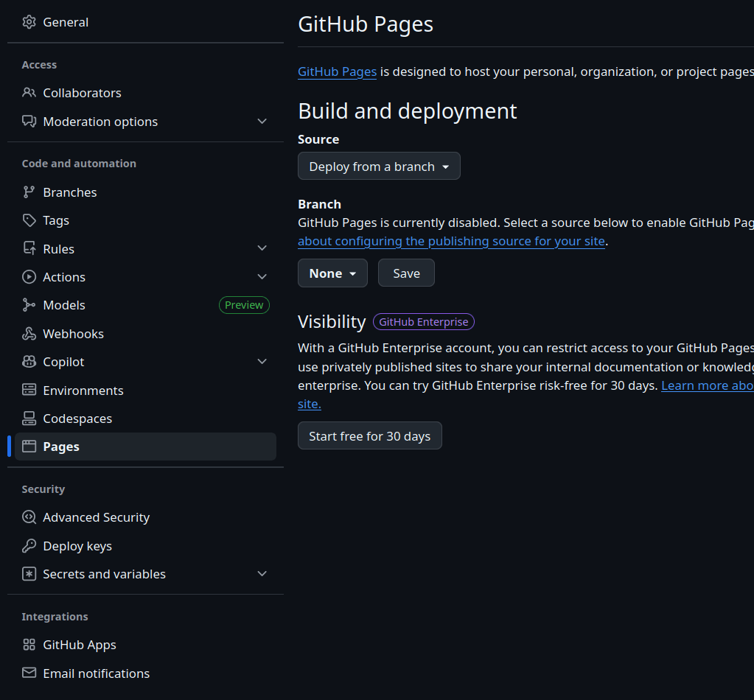This screenshot has height=700, width=754.
Task: Click the Models icon in sidebar
Action: click(x=29, y=305)
